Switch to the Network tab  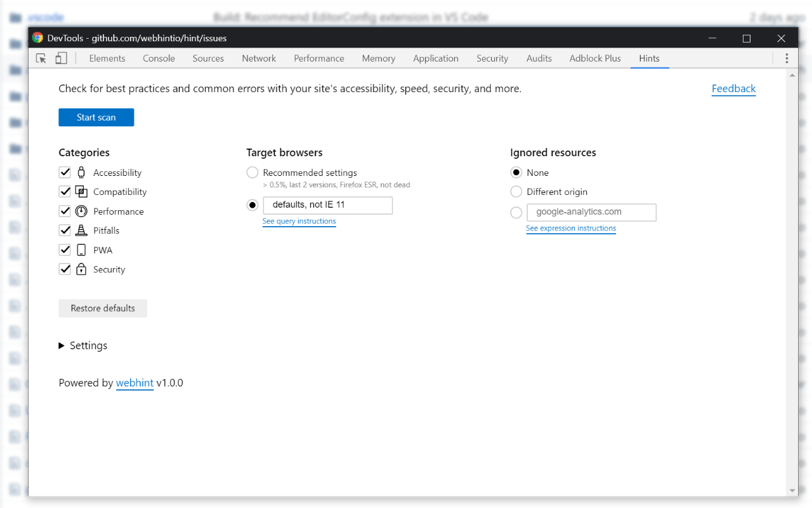259,58
